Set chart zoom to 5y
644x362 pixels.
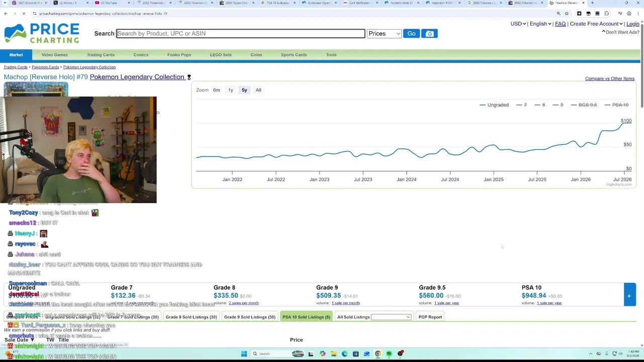coord(245,90)
